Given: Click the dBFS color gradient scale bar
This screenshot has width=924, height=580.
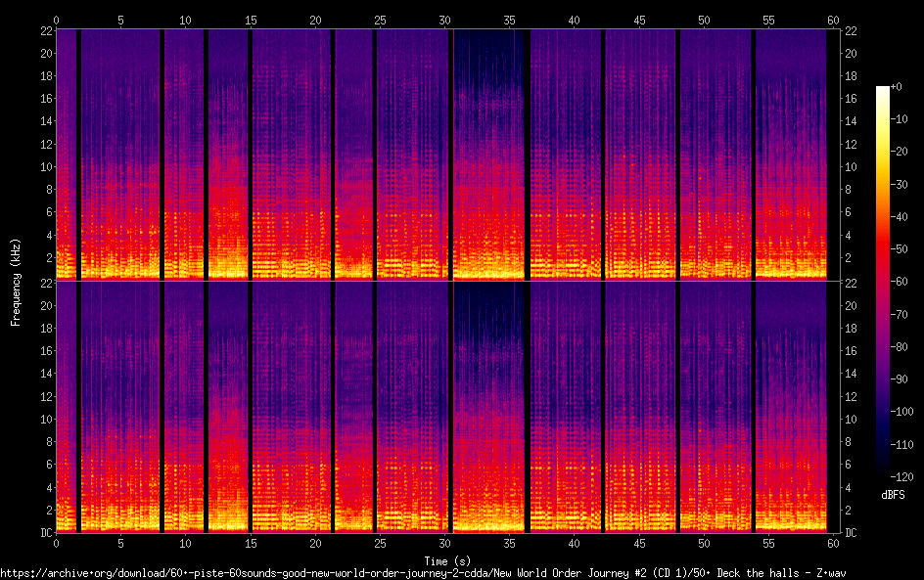Looking at the screenshot, I should (x=882, y=282).
